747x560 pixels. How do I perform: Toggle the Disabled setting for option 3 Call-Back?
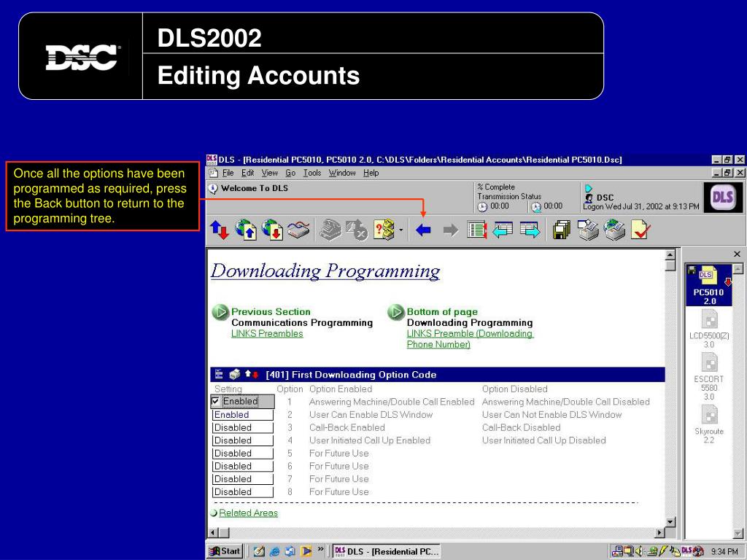[x=242, y=427]
